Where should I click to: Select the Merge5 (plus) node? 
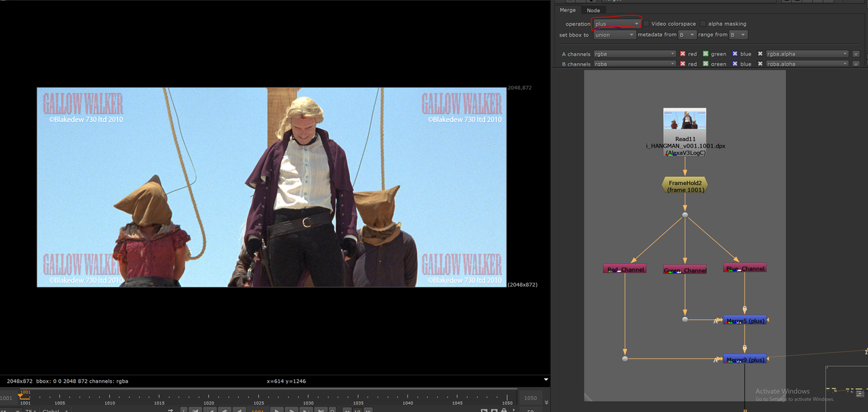745,320
